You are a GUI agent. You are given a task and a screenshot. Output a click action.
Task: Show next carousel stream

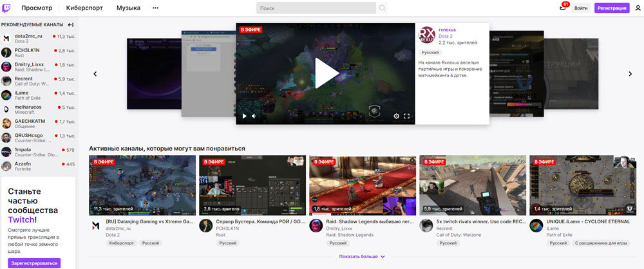click(x=630, y=74)
